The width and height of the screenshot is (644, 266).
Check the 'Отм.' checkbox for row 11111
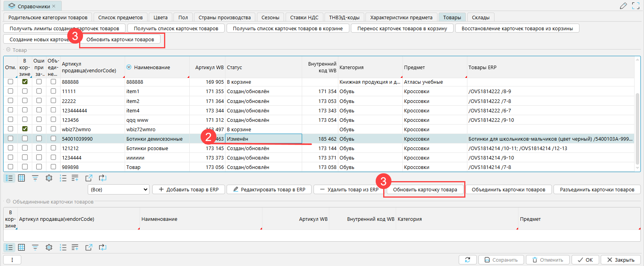point(11,91)
